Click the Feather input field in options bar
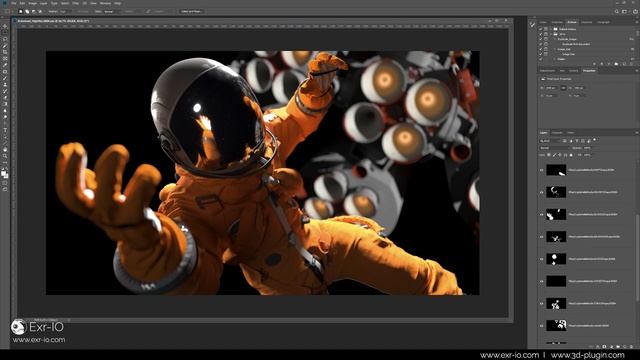The height and width of the screenshot is (360, 640). 66,11
